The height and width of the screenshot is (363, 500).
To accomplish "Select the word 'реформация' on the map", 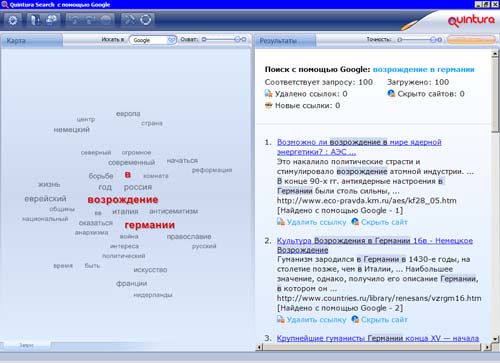I will [x=212, y=170].
